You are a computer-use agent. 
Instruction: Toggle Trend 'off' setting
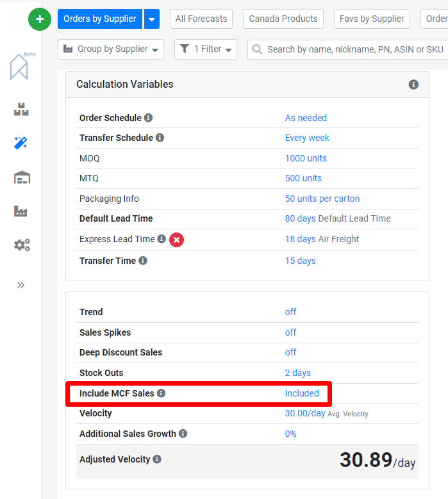click(290, 312)
